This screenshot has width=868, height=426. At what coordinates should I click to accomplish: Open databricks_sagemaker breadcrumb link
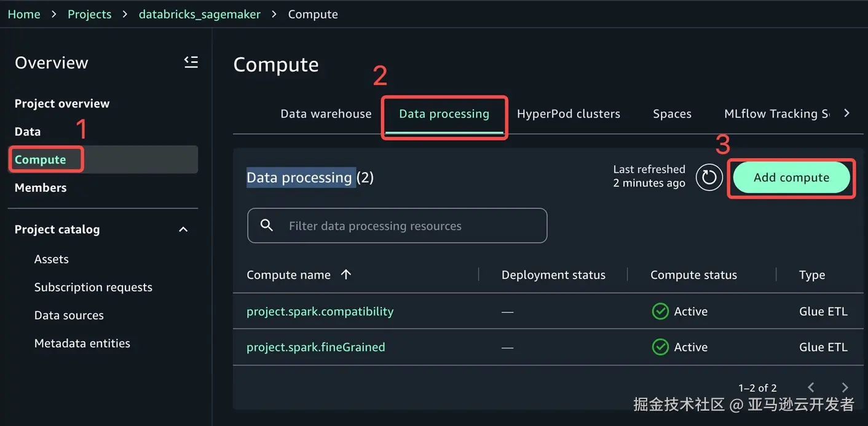[199, 14]
